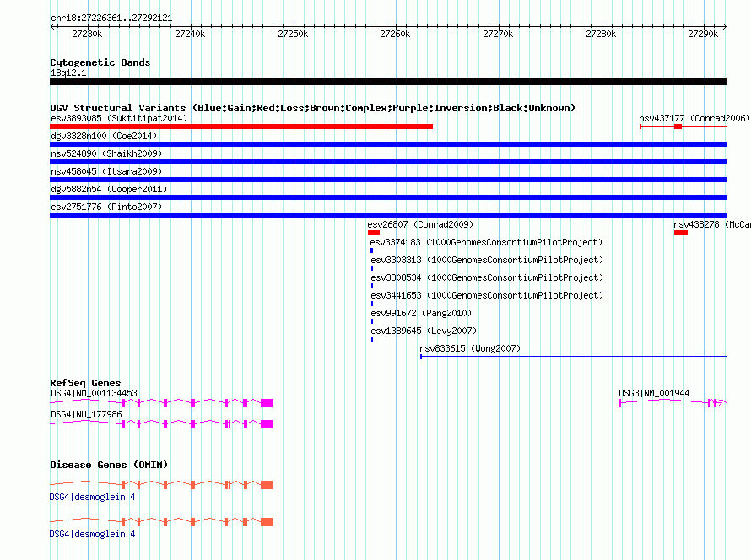751x560 pixels.
Task: Click the small red nsv437177 block
Action: (678, 127)
